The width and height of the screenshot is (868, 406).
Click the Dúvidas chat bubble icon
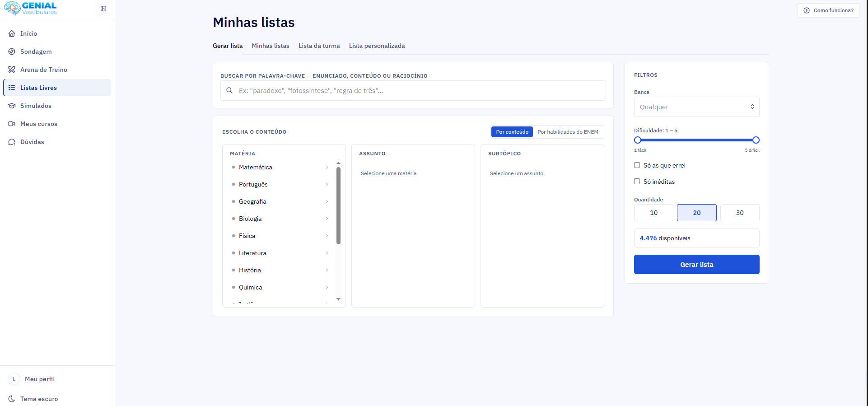12,142
